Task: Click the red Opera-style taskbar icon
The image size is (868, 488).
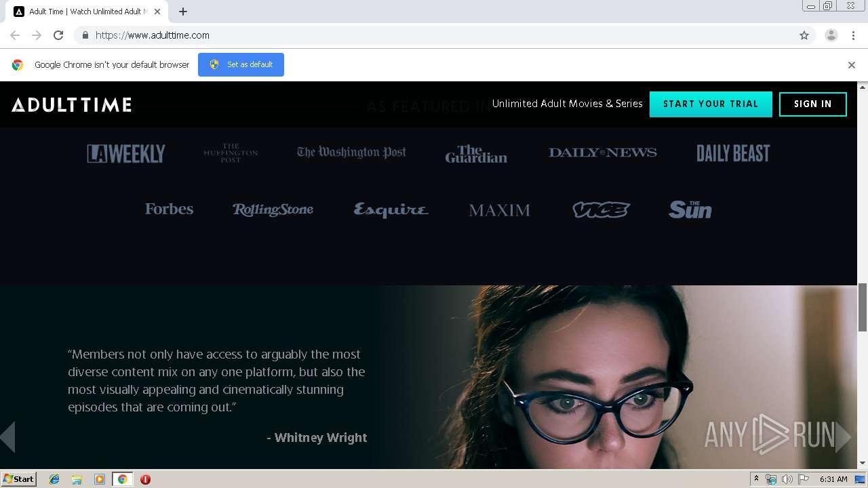Action: pyautogui.click(x=145, y=479)
